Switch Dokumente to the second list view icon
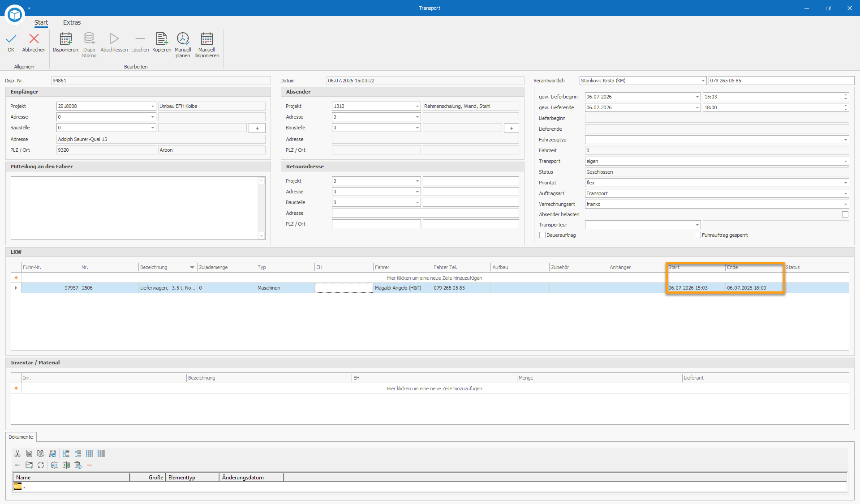The height and width of the screenshot is (504, 860). pyautogui.click(x=78, y=453)
